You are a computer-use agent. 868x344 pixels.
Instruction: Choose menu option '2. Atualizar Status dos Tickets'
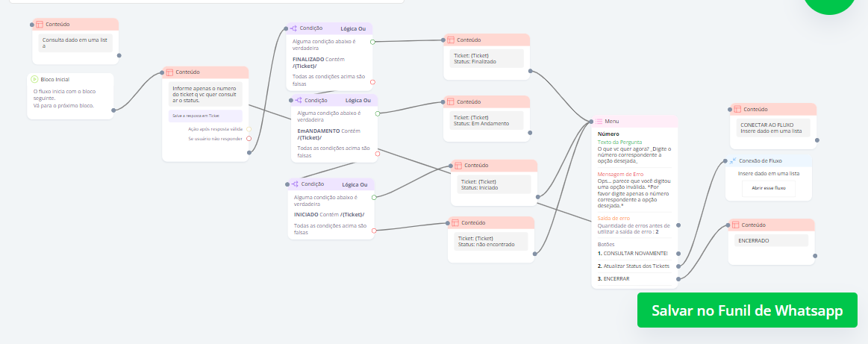(x=634, y=266)
